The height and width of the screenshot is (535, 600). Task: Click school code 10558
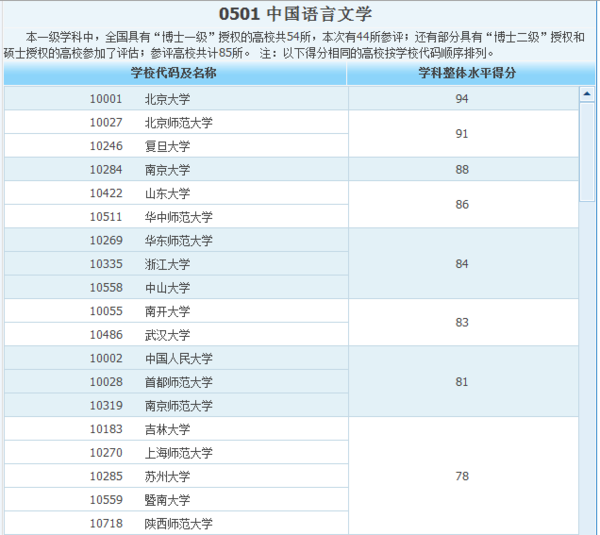106,287
